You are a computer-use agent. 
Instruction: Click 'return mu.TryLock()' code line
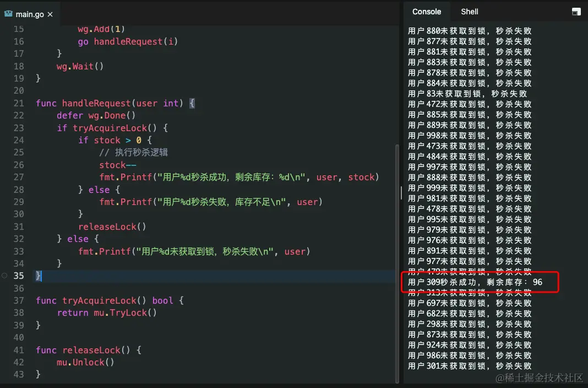click(x=107, y=313)
